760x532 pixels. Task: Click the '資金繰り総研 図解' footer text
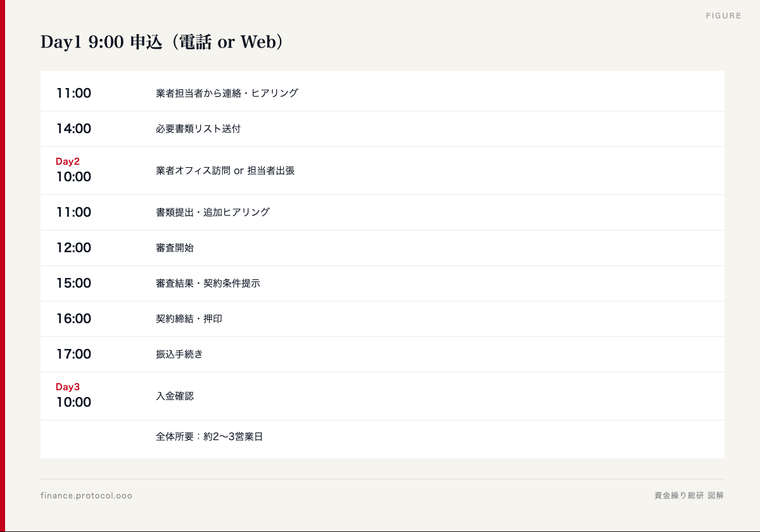[689, 495]
